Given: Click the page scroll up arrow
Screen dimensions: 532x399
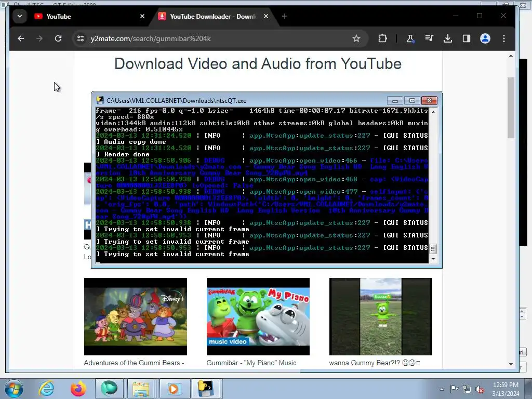Looking at the screenshot, I should pyautogui.click(x=511, y=56).
